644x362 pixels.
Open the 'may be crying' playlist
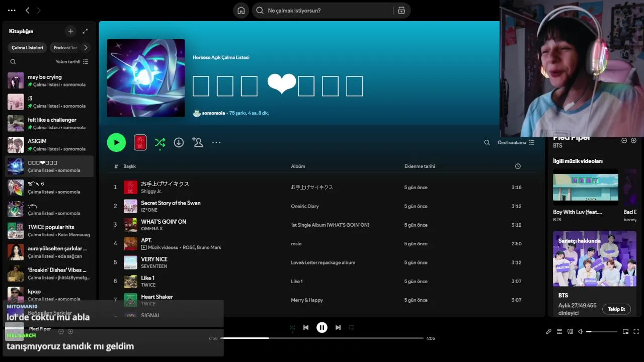(49, 80)
